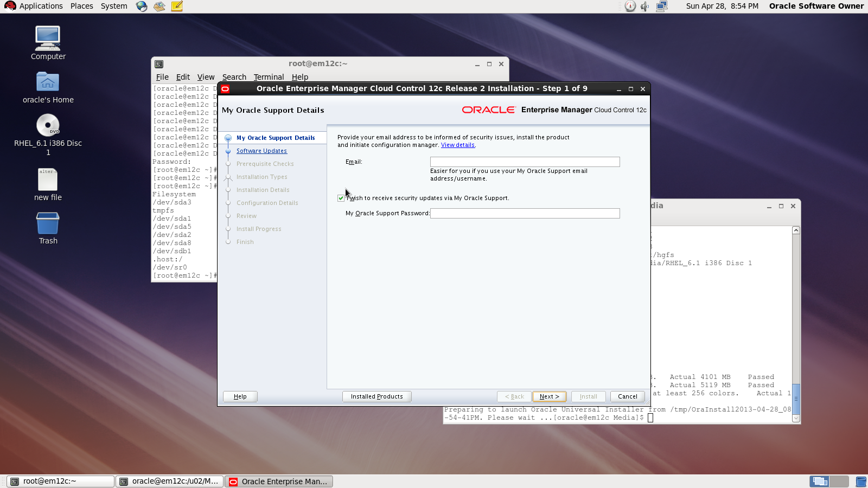Viewport: 868px width, 488px height.
Task: Click the scroll up arrow in oracle terminal
Action: [x=796, y=230]
